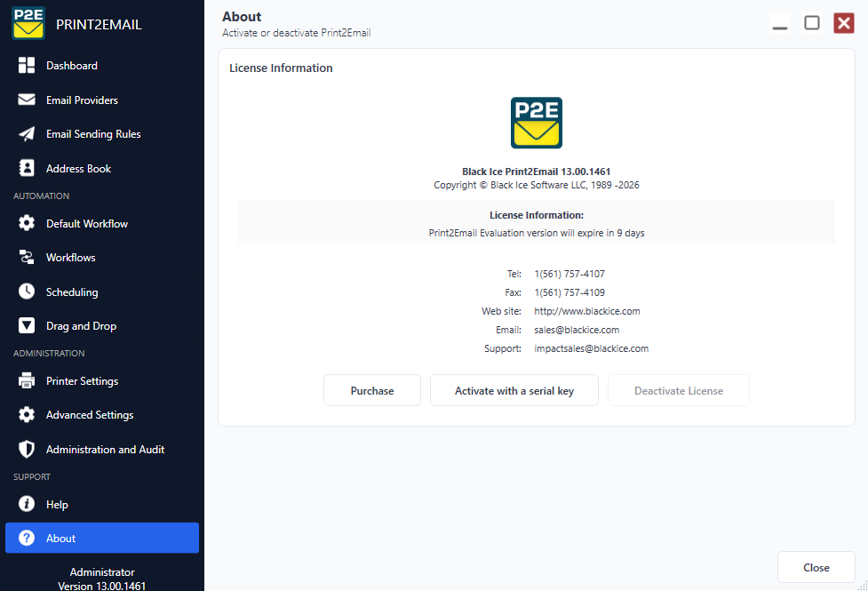Viewport: 868px width, 591px height.
Task: Click the evaluation expiry notice text
Action: 537,233
